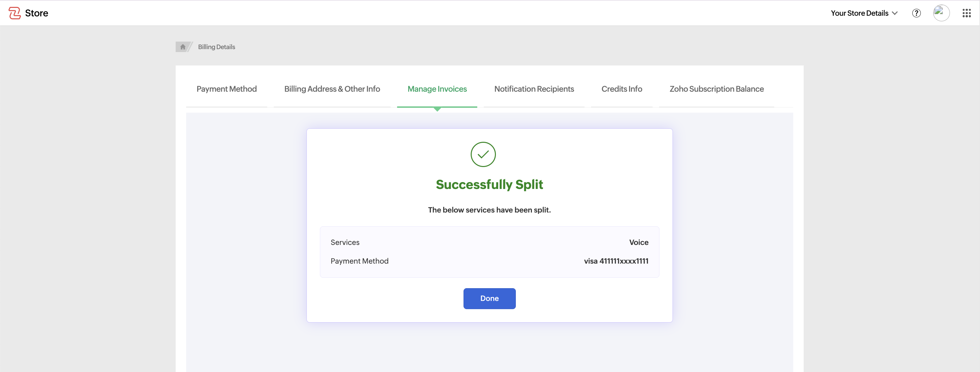Open Billing Address & Other Info tab
This screenshot has width=980, height=372.
332,89
